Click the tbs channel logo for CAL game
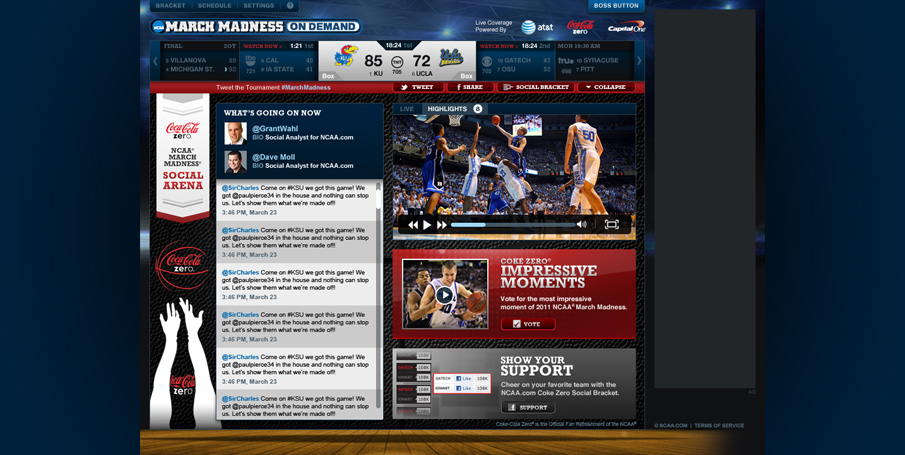905x455 pixels. [250, 59]
